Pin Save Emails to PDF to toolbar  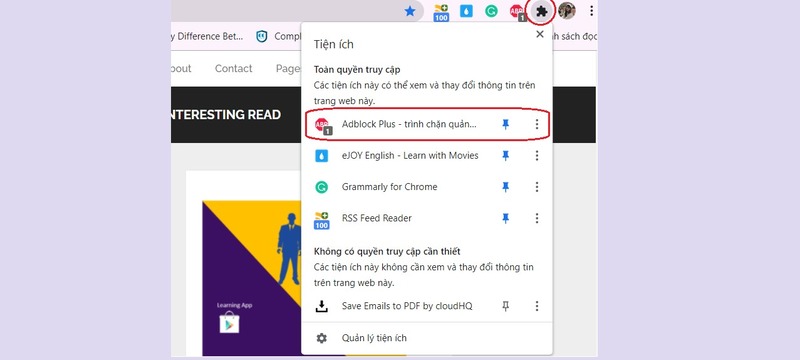click(506, 306)
